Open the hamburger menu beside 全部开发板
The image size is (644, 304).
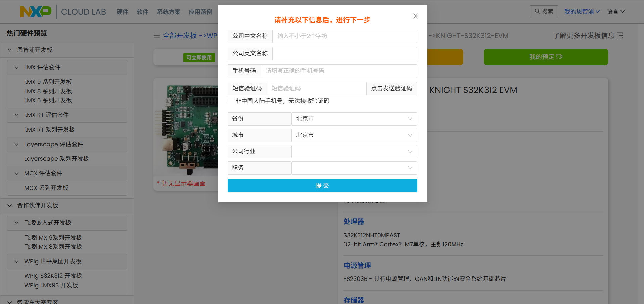point(157,35)
